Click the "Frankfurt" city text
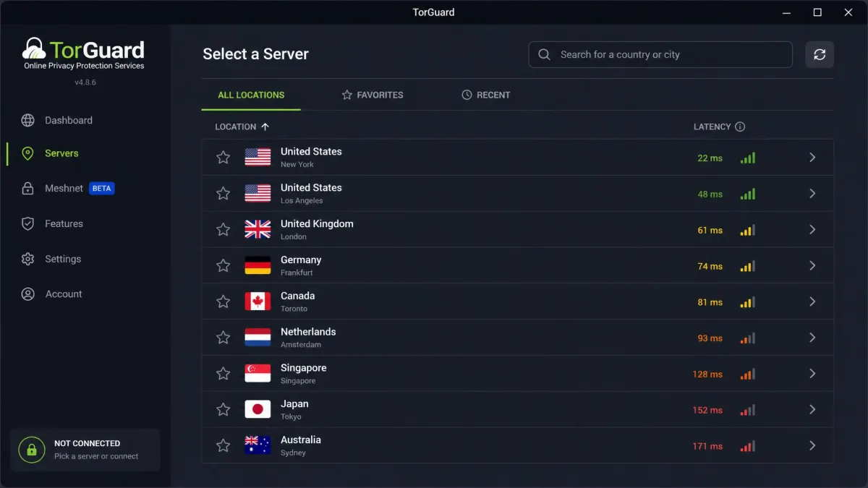 tap(297, 273)
